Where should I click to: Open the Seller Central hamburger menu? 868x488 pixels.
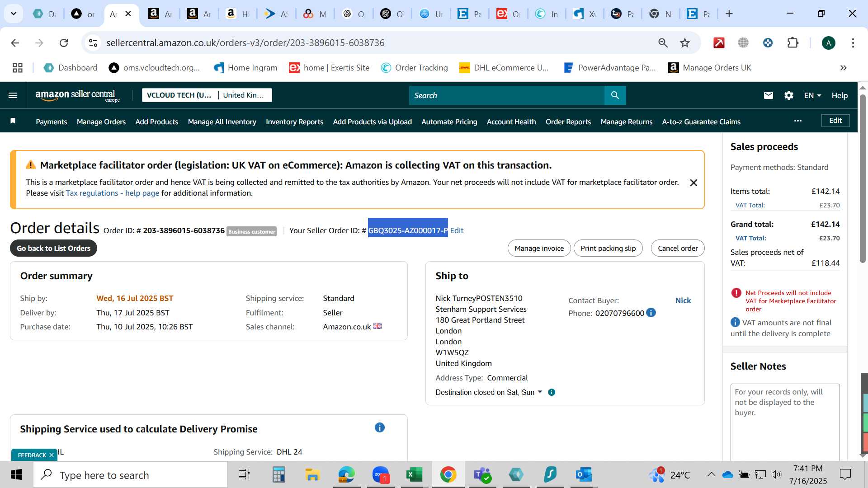point(13,95)
